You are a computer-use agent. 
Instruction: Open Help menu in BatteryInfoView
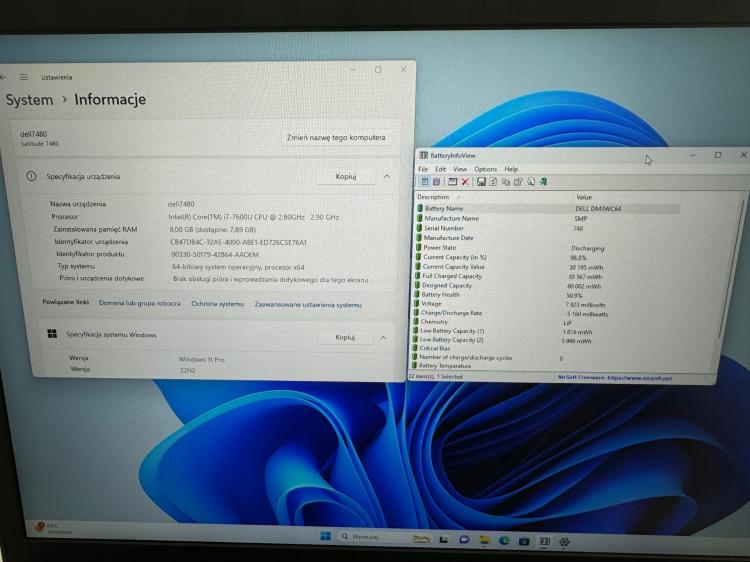(x=511, y=169)
